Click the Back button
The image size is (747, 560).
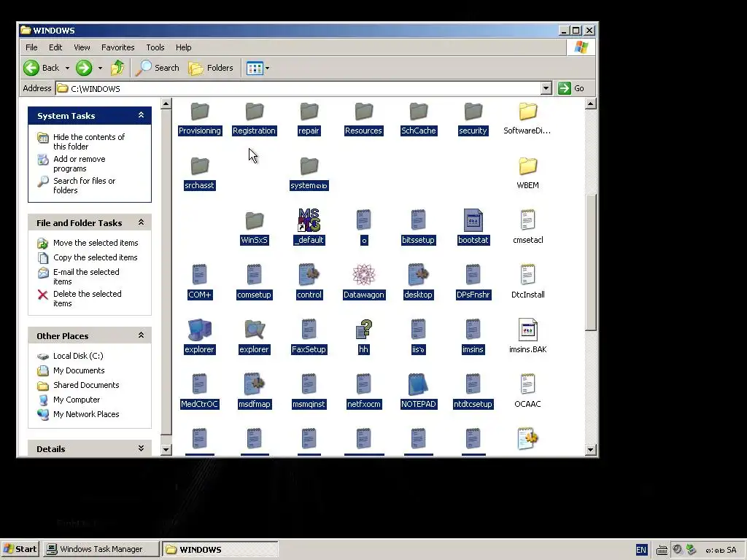pos(42,68)
